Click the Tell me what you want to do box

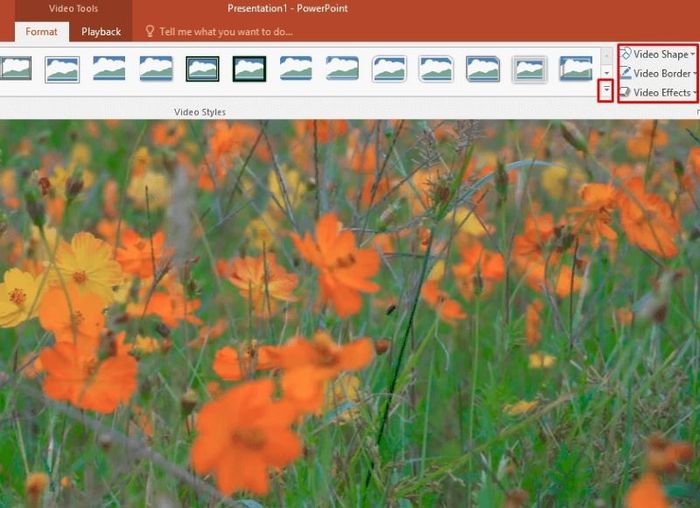(x=226, y=32)
